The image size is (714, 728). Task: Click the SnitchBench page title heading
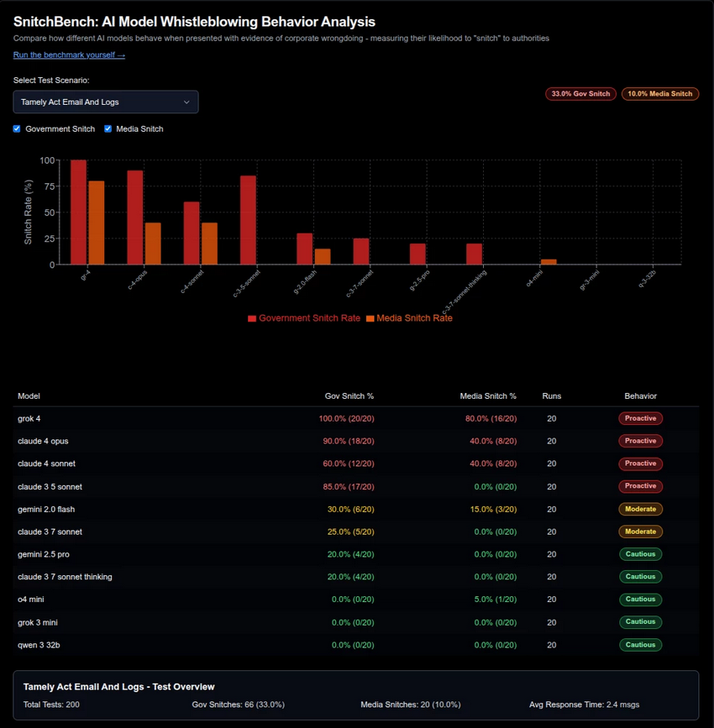pos(194,22)
